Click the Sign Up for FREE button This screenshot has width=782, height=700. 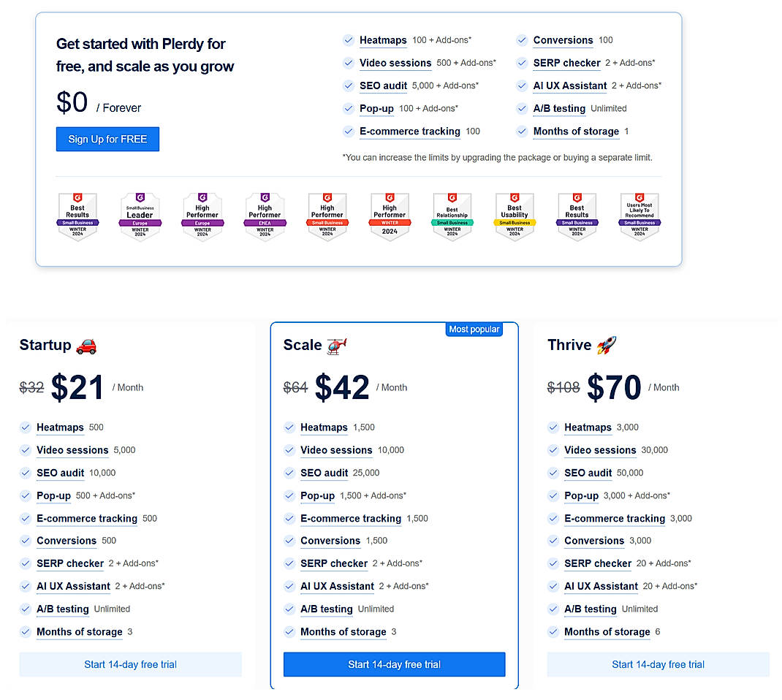coord(107,138)
